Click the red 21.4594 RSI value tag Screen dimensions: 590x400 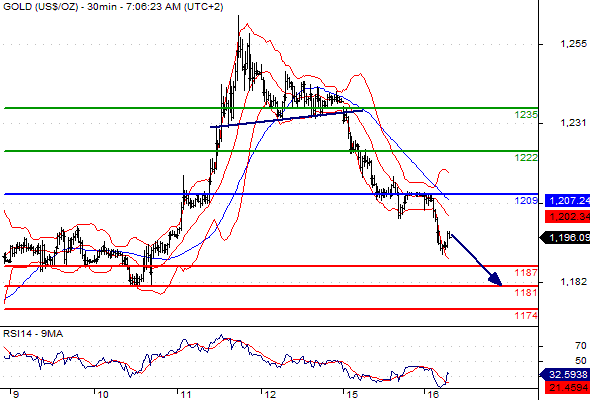[x=567, y=387]
